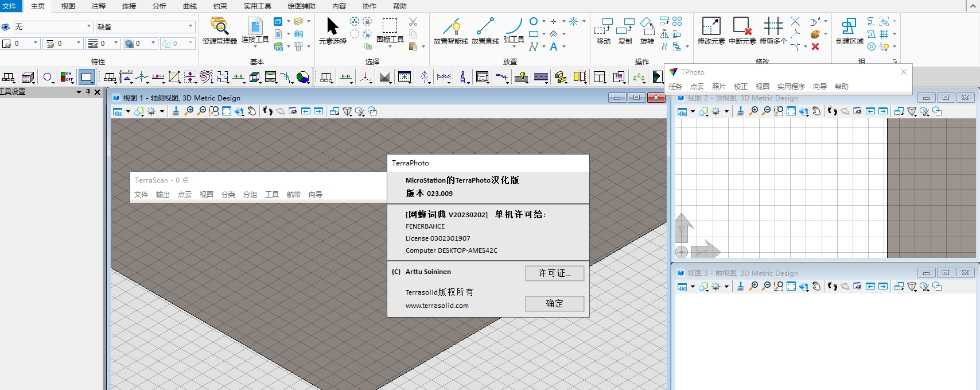Zoom in using 视图 3 toolbar
980x390 pixels.
pos(753,287)
